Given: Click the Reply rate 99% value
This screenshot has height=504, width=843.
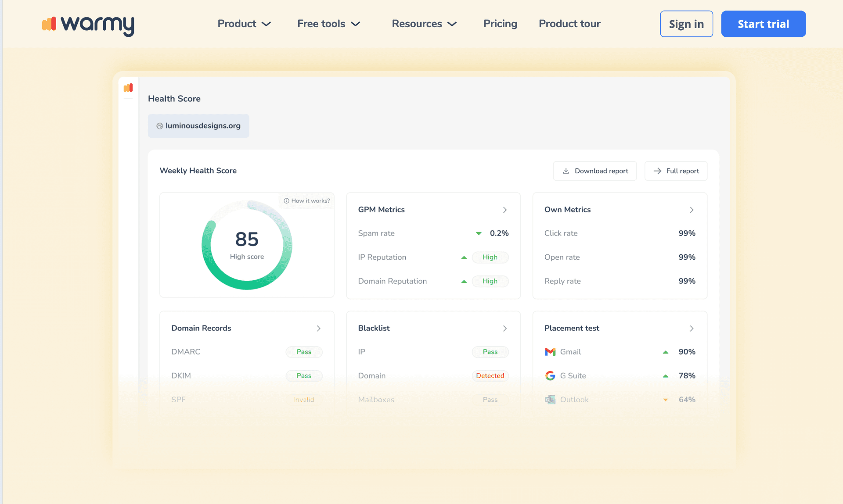Looking at the screenshot, I should tap(687, 282).
